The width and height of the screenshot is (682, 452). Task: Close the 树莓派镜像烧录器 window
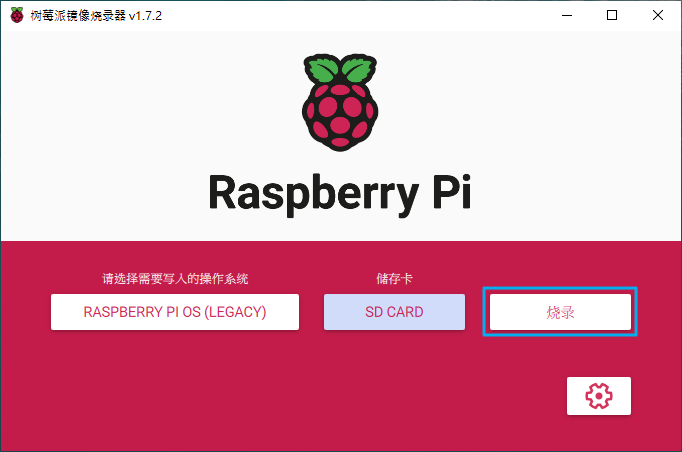click(x=658, y=15)
